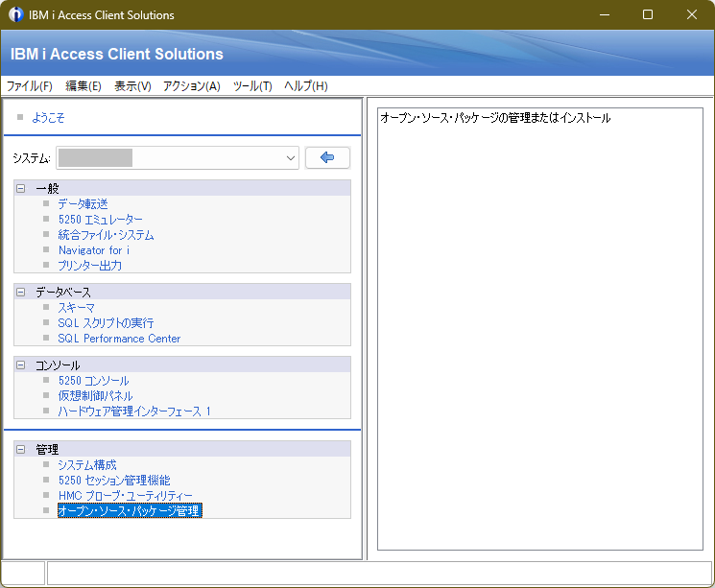715x588 pixels.
Task: Open the アクション(A) menu
Action: click(x=191, y=86)
